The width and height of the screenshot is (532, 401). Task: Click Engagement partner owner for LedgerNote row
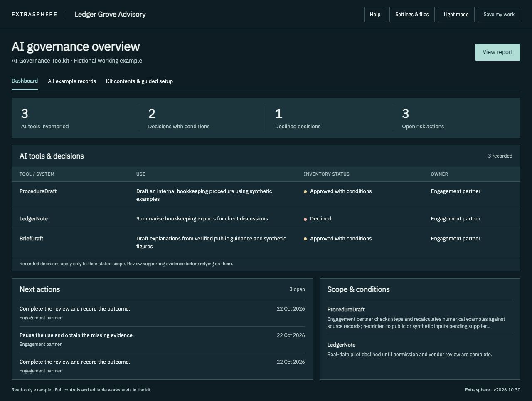tap(456, 219)
